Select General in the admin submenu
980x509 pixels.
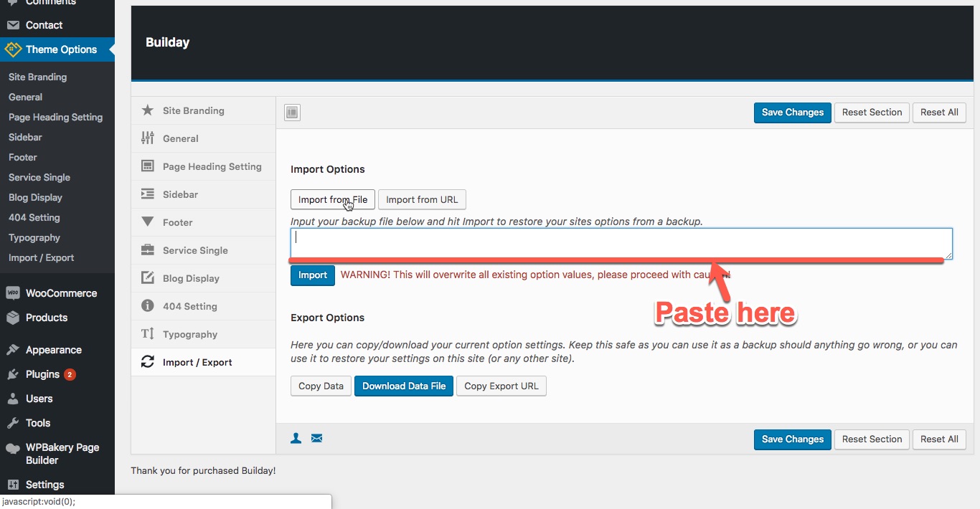(25, 97)
